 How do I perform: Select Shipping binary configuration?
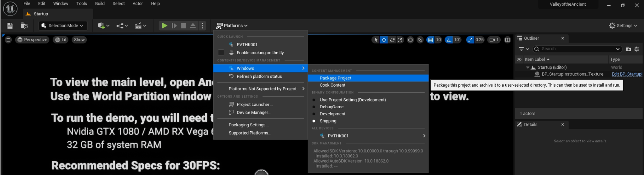tap(368, 121)
